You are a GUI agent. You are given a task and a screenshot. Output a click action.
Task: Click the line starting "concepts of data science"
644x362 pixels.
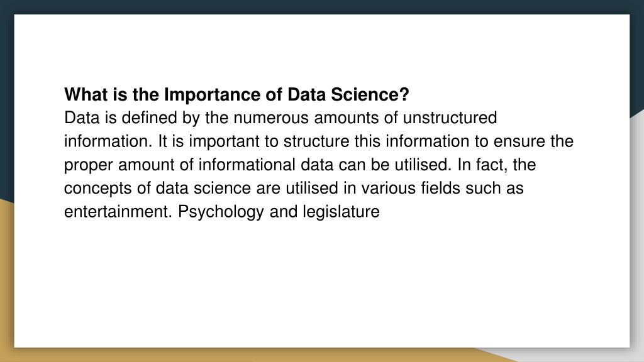(294, 189)
